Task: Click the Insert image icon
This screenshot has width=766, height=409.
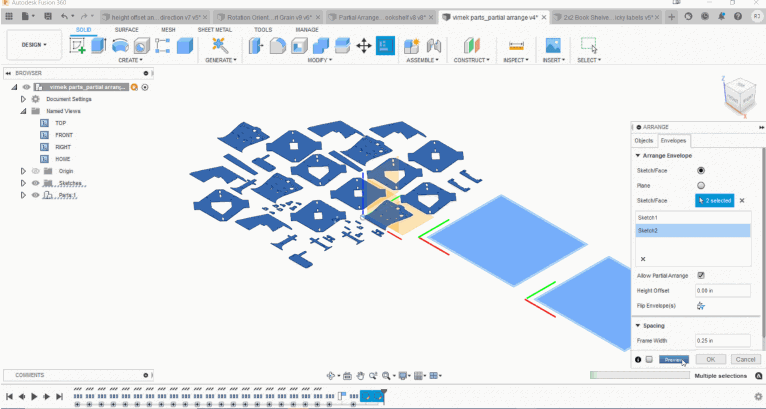Action: [x=552, y=46]
